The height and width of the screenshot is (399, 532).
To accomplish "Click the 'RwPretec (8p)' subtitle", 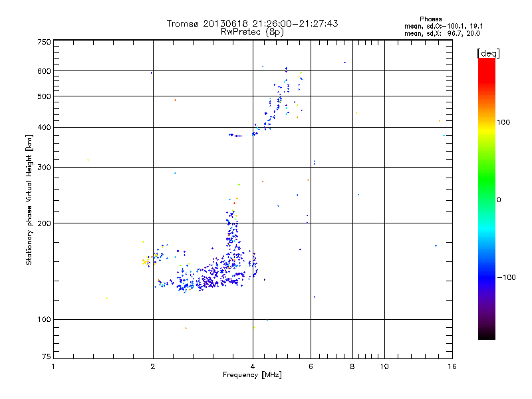I will pos(252,32).
